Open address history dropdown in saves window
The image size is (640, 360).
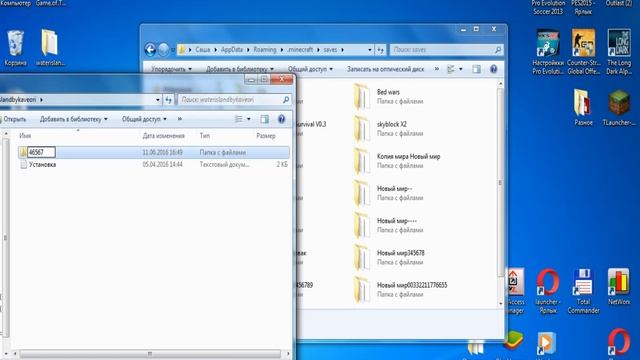(370, 50)
